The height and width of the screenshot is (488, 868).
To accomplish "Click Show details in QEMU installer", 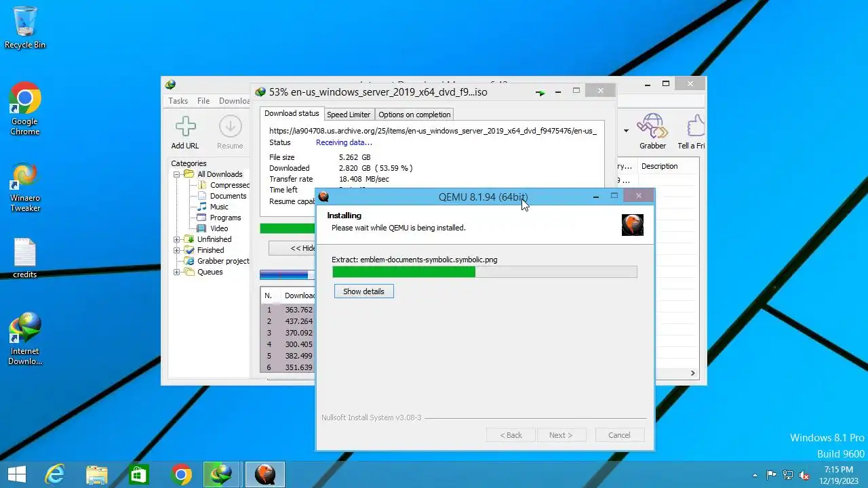I will coord(363,291).
